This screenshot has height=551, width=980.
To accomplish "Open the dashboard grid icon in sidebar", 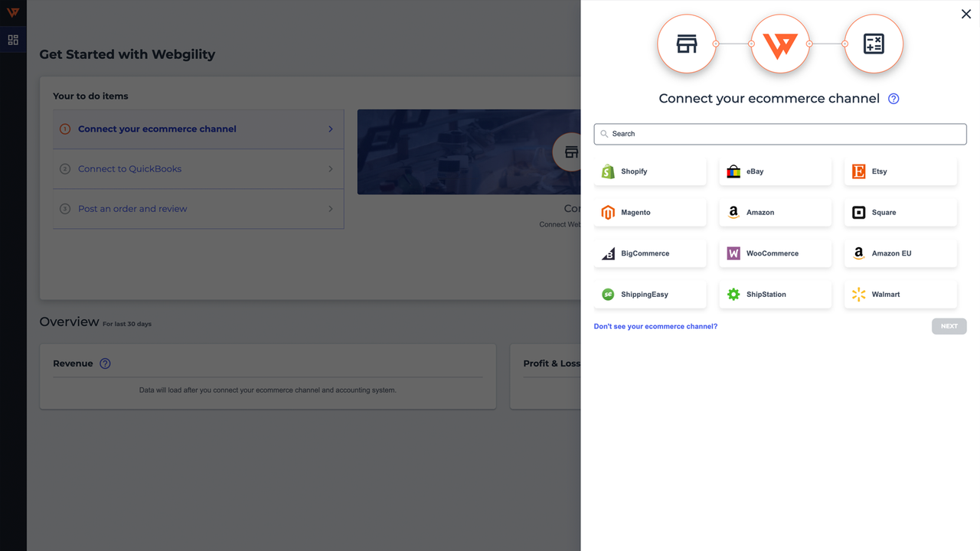I will pos(12,39).
